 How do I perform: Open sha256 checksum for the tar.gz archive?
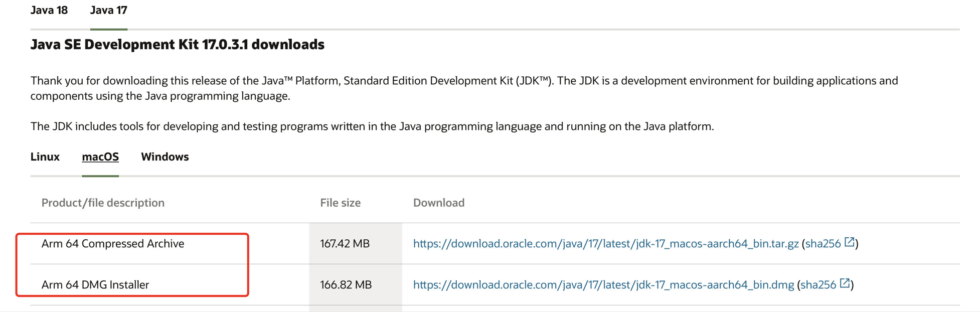(823, 244)
